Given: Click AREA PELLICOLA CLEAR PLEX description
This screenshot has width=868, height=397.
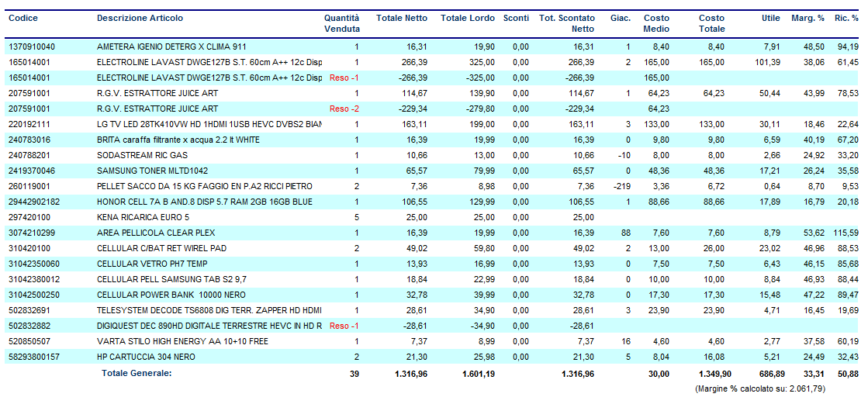Looking at the screenshot, I should click(x=156, y=233).
